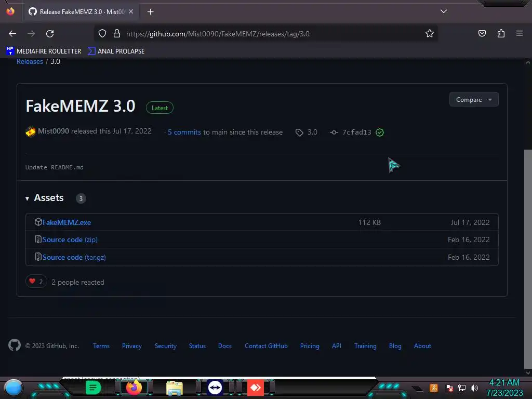Open File Explorer from the taskbar
This screenshot has height=399, width=532.
175,388
